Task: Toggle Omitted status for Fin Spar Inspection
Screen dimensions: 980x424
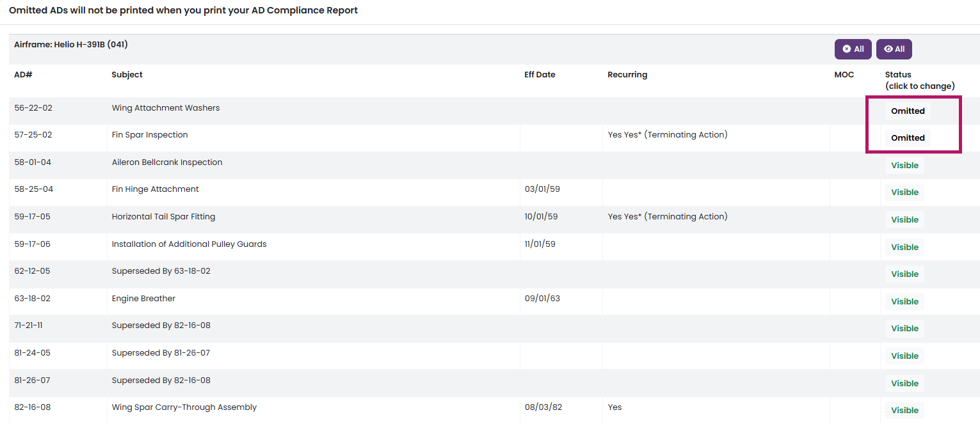Action: point(908,138)
